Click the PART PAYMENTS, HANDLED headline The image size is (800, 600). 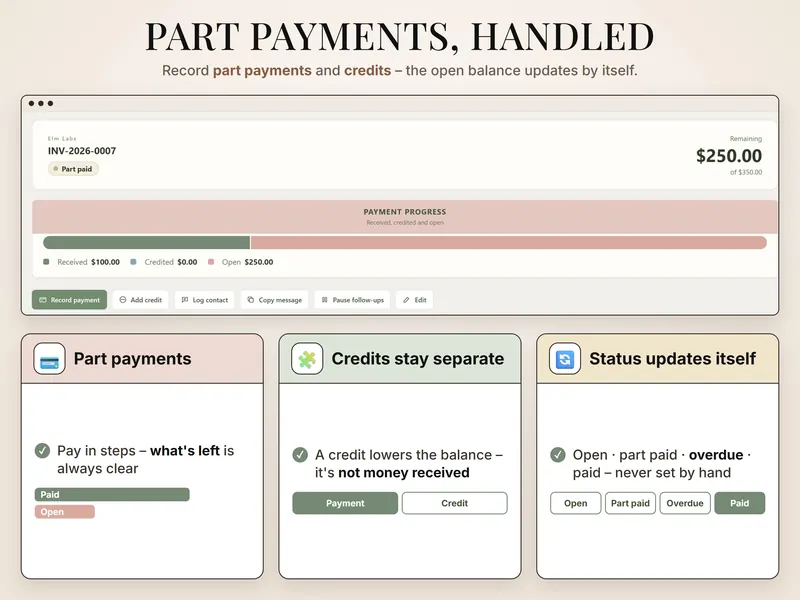[399, 37]
